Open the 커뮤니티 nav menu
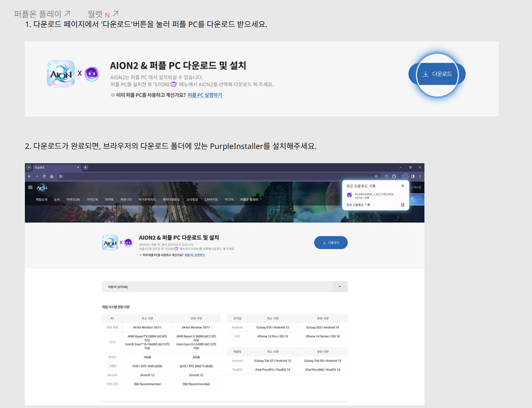The width and height of the screenshot is (532, 408). pyautogui.click(x=126, y=199)
